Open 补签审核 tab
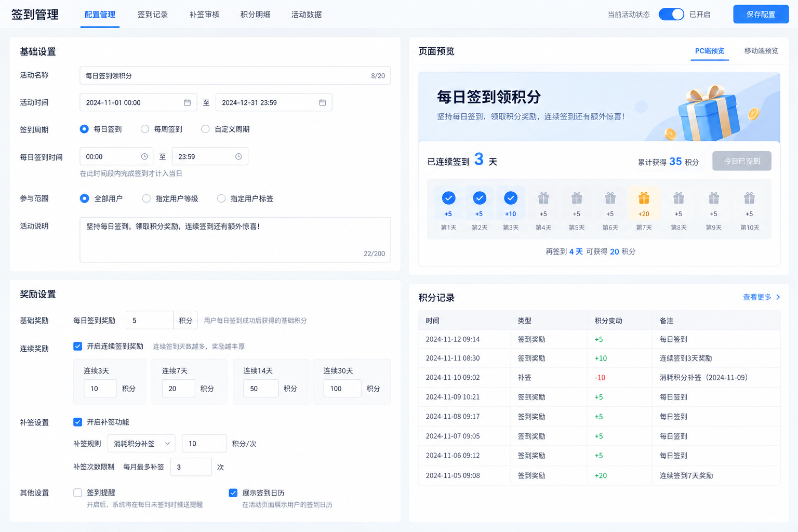 pyautogui.click(x=205, y=15)
